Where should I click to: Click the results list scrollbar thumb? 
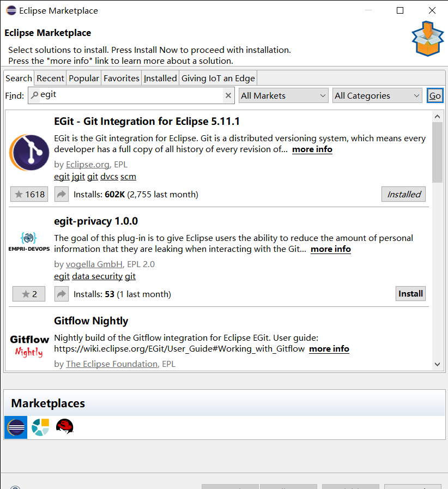438,152
